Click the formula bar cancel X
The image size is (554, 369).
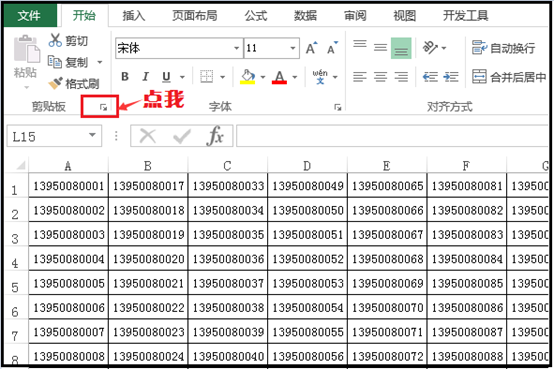pos(148,136)
